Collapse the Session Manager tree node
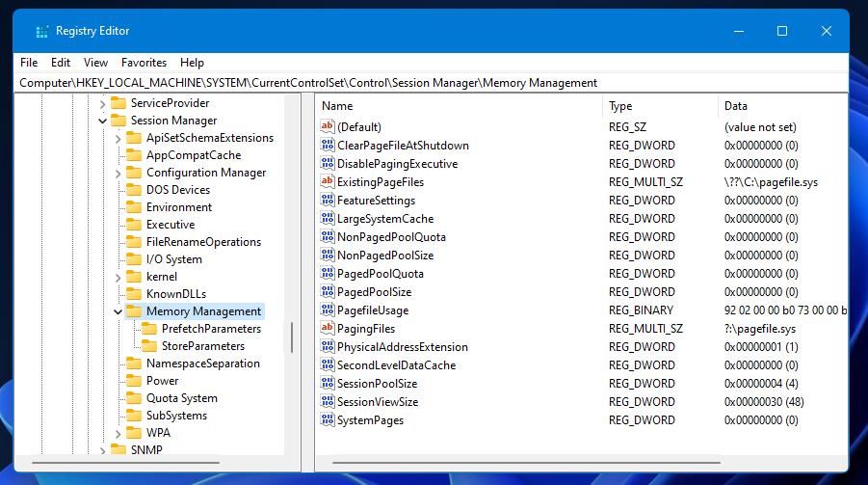The image size is (868, 485). 102,121
